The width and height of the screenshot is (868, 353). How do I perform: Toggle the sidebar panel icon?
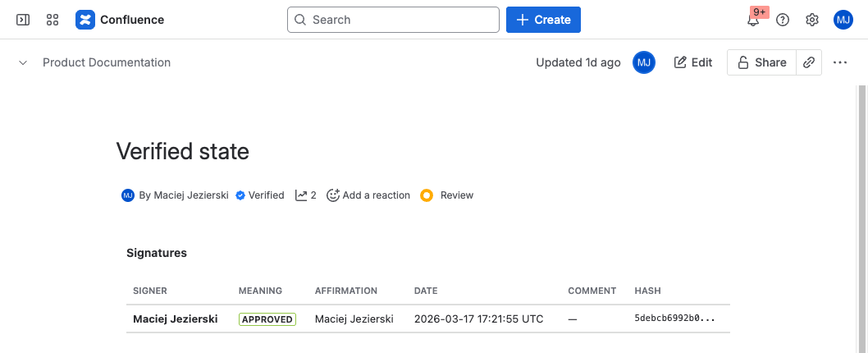pyautogui.click(x=23, y=20)
